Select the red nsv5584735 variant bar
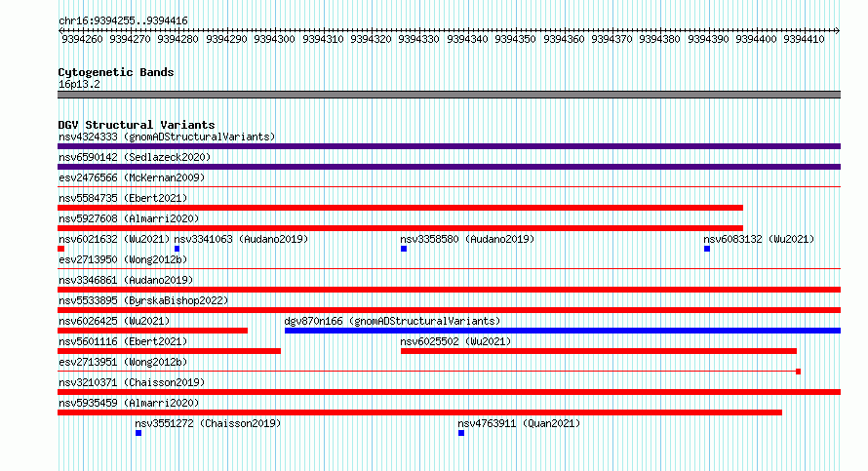The height and width of the screenshot is (471, 868). coord(400,208)
